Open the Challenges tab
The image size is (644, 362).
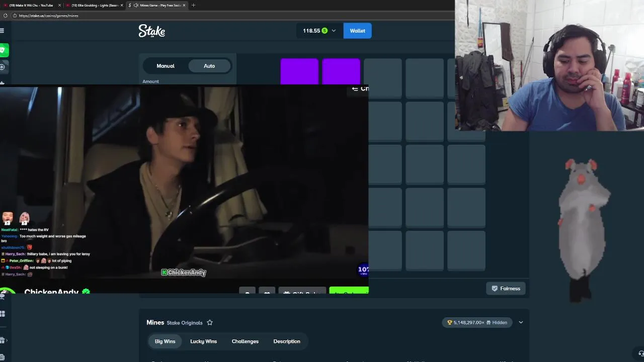tap(245, 341)
